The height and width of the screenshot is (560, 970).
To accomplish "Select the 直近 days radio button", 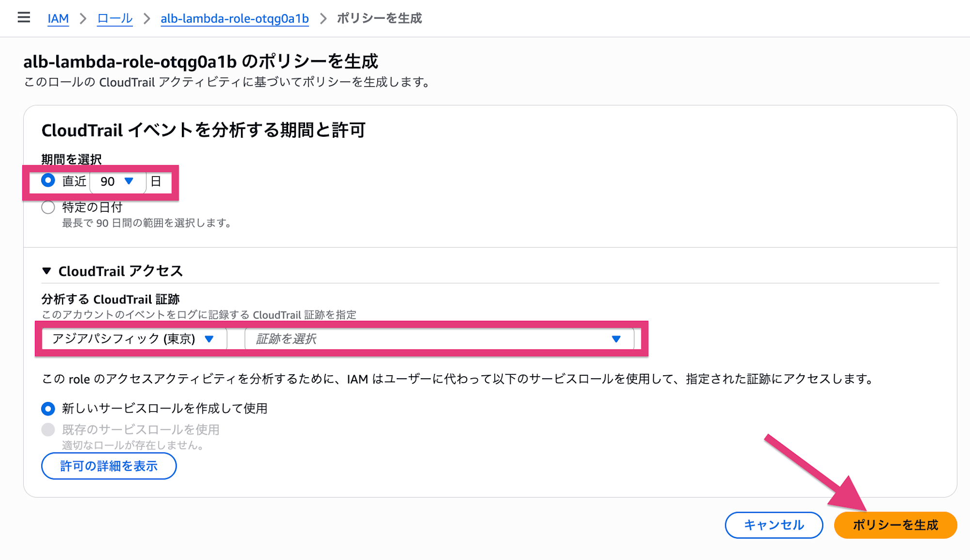I will 48,180.
